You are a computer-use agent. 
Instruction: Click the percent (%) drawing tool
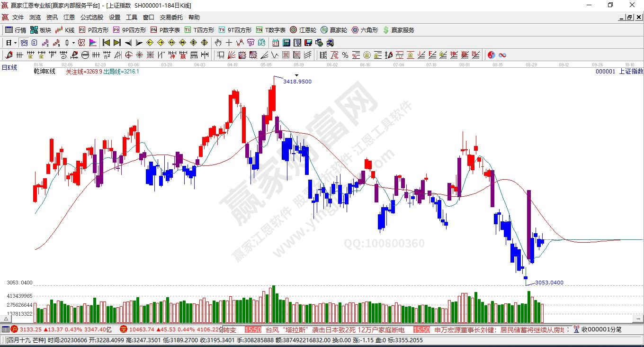(x=345, y=55)
